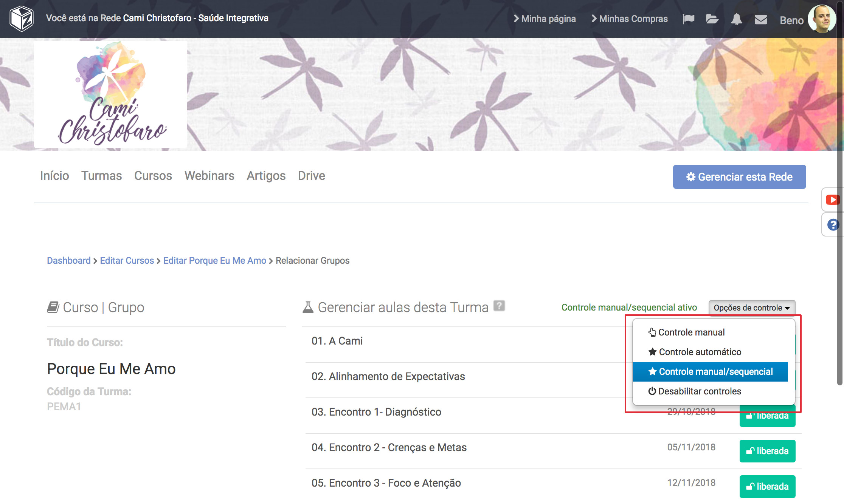
Task: Open the envelope messages icon
Action: (x=760, y=19)
